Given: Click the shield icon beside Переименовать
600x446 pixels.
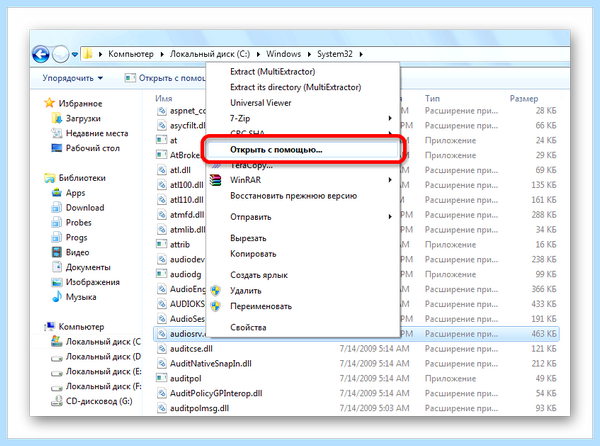Looking at the screenshot, I should coord(216,306).
